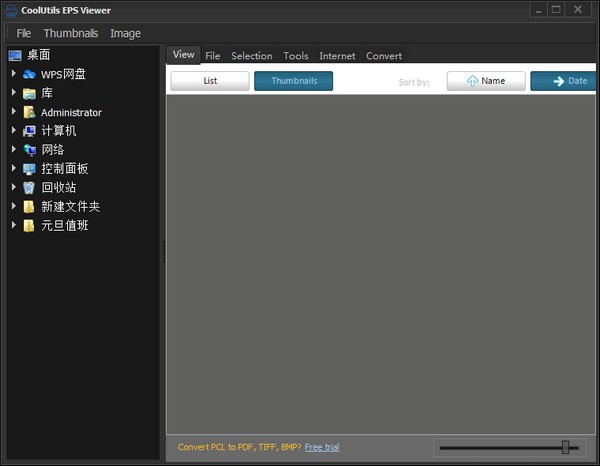Switch to List view mode
Screen dimensions: 600x466
pyautogui.click(x=210, y=81)
